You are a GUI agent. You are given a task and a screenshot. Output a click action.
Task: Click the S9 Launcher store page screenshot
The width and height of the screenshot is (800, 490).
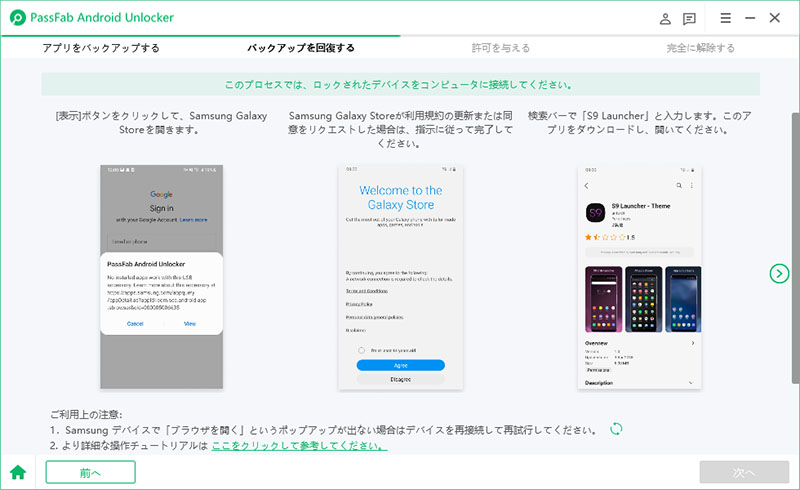639,278
